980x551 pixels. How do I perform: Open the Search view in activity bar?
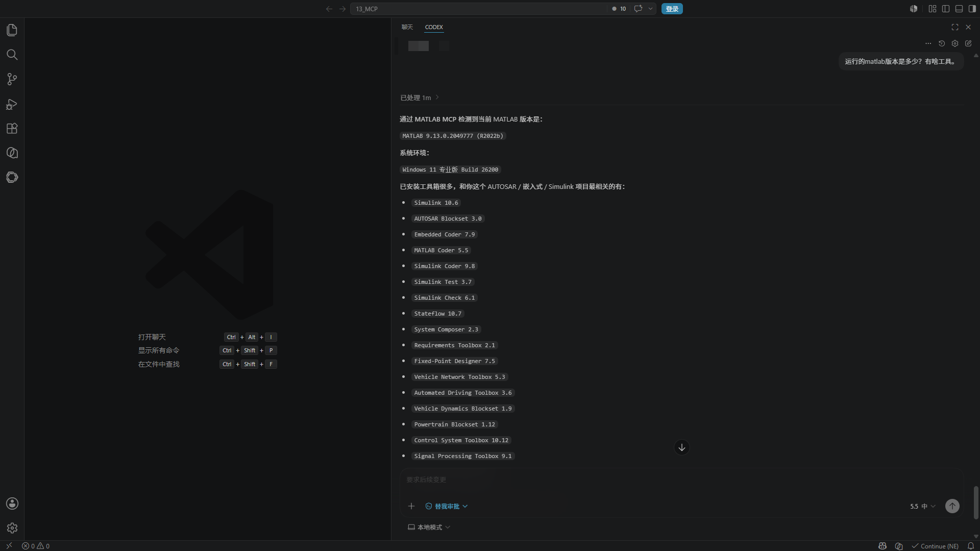pyautogui.click(x=12, y=55)
